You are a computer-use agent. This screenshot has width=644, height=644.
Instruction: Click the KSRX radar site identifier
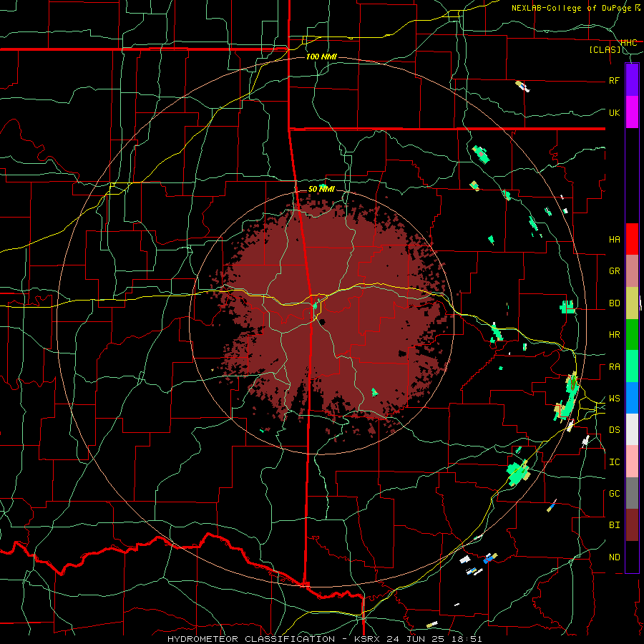[367, 639]
